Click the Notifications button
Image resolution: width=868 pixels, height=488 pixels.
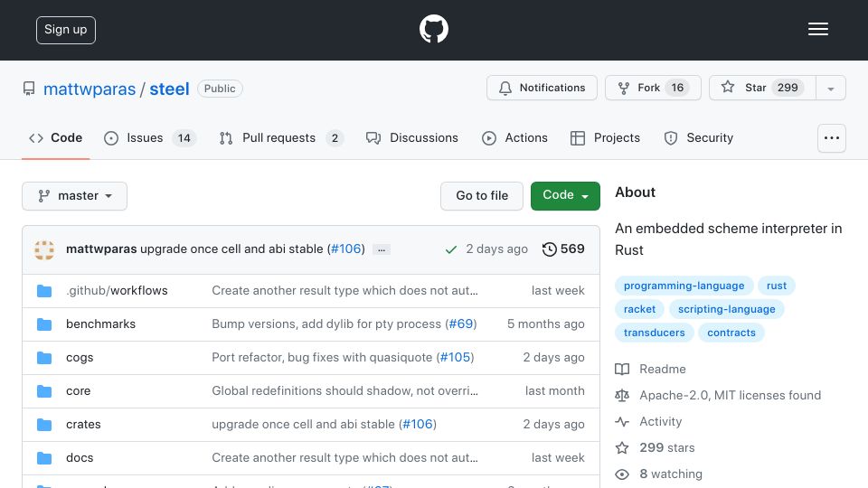pos(542,88)
